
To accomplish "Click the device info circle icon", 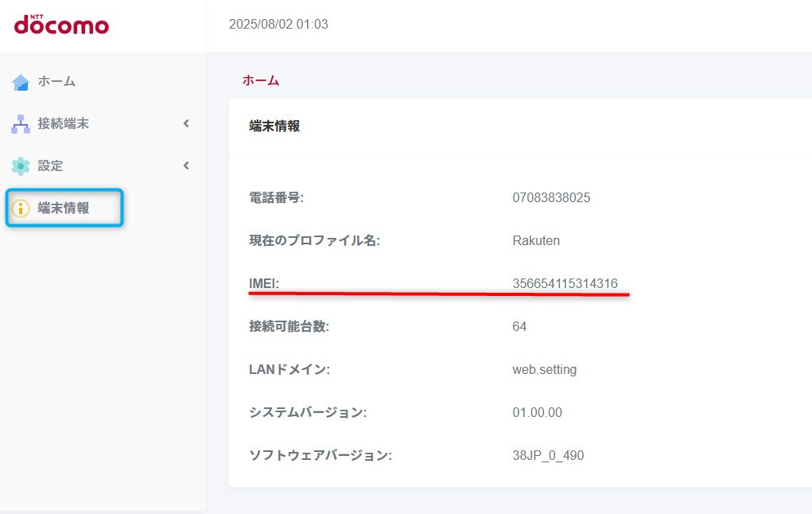I will (21, 208).
